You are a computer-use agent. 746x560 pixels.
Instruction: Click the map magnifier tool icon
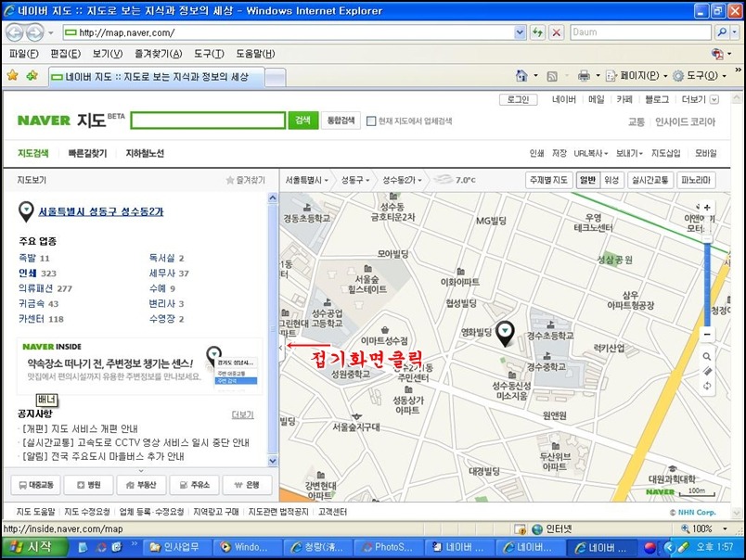click(707, 357)
